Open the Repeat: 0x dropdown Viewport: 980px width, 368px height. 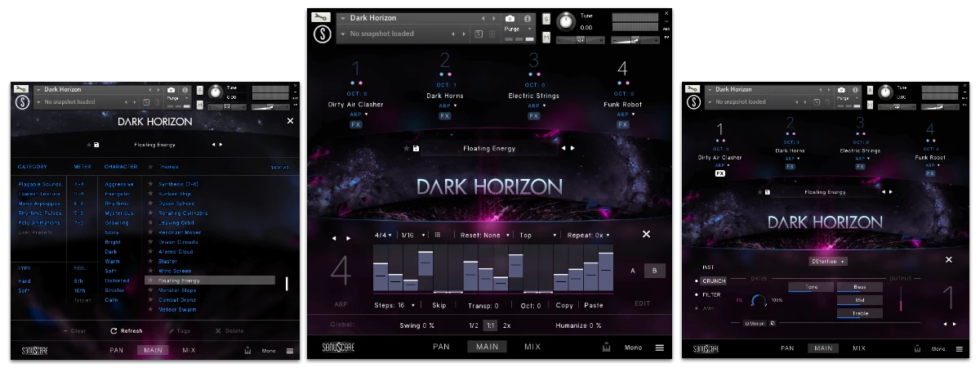click(x=590, y=235)
